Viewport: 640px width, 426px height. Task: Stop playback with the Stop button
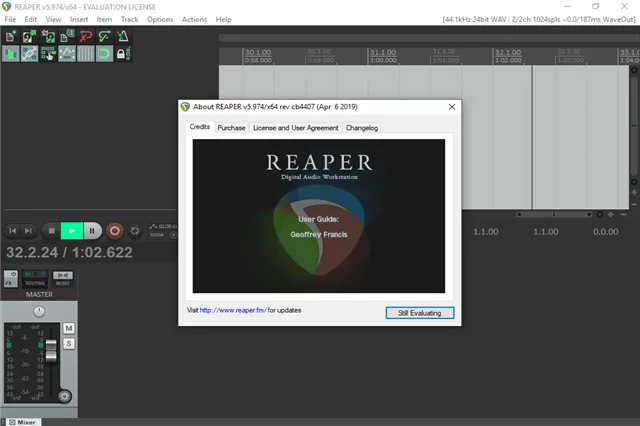coord(52,231)
